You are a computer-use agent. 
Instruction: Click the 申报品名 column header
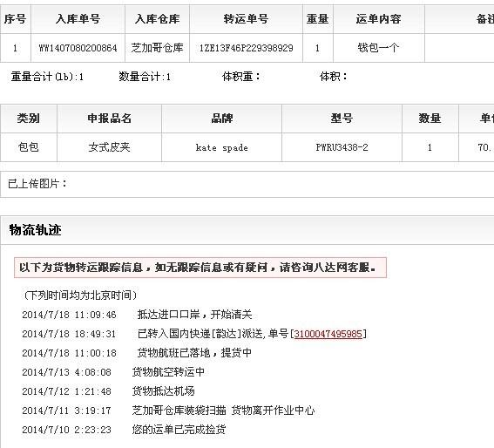coord(109,119)
